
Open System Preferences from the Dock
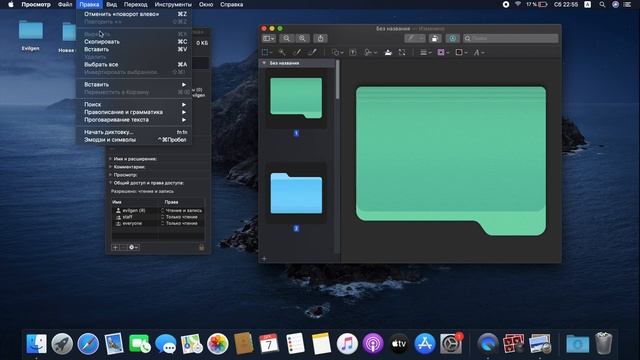[451, 343]
